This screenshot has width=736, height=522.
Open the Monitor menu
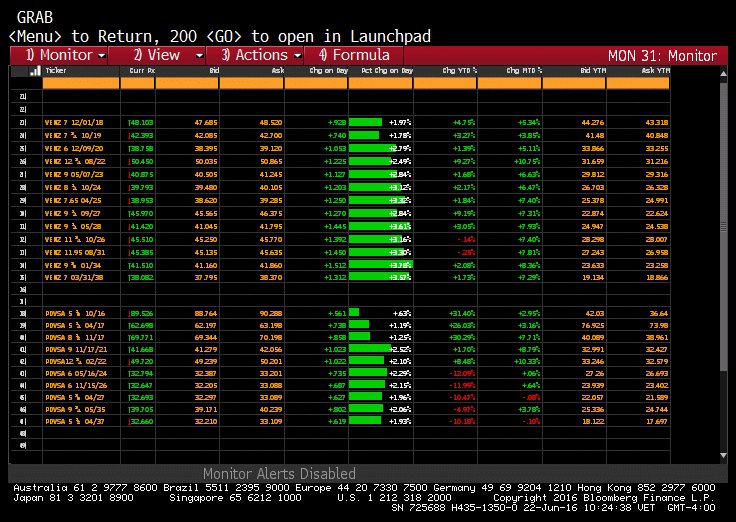(59, 55)
